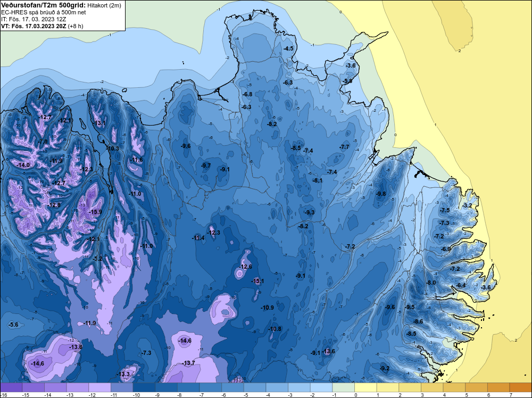
Task: Click the 'IT: Fös. 17. 03. 2023 12Z' line
Action: pyautogui.click(x=34, y=19)
